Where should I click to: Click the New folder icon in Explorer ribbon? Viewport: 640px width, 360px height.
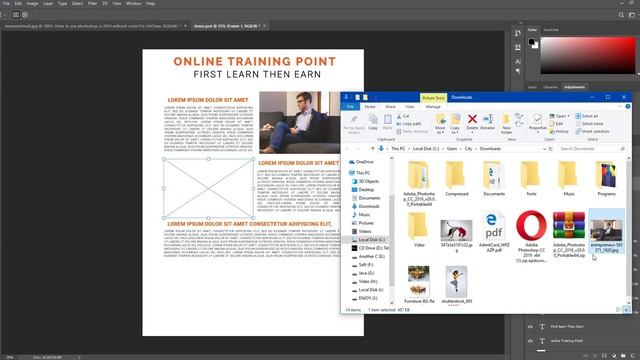click(506, 119)
